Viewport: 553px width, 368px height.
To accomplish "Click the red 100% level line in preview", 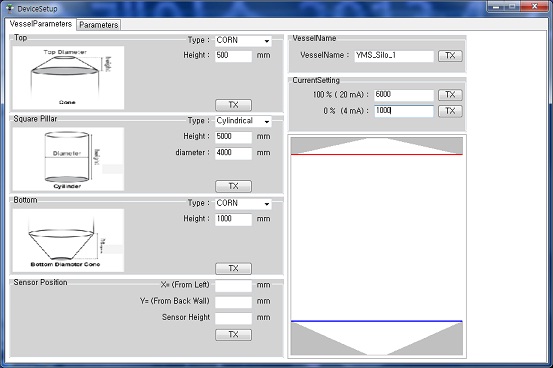I will (x=377, y=155).
